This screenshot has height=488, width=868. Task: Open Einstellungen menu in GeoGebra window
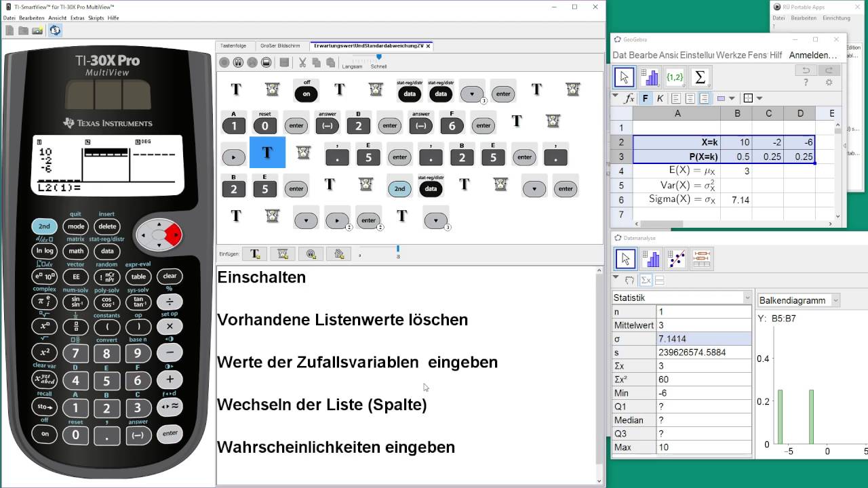click(x=696, y=55)
